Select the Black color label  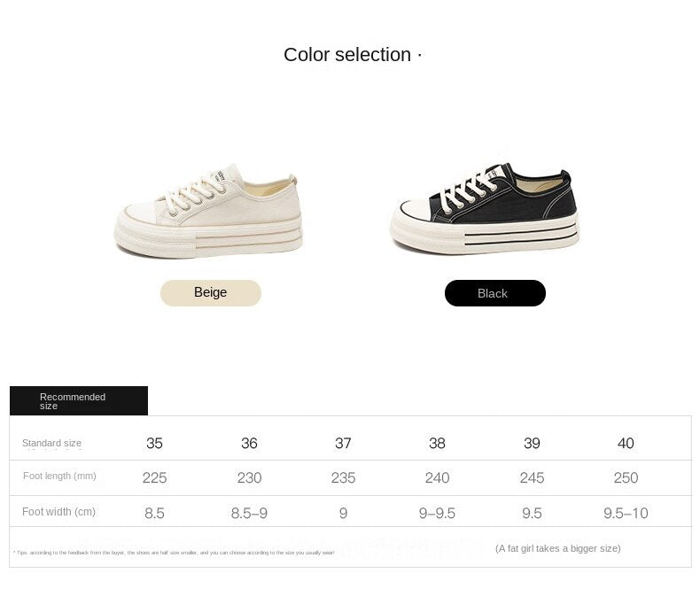[x=495, y=293]
